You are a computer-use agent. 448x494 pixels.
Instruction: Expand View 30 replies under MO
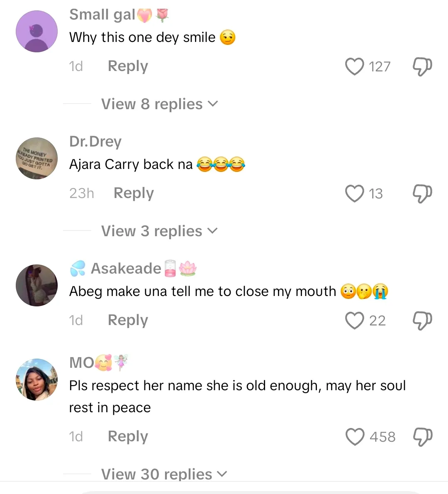[164, 474]
